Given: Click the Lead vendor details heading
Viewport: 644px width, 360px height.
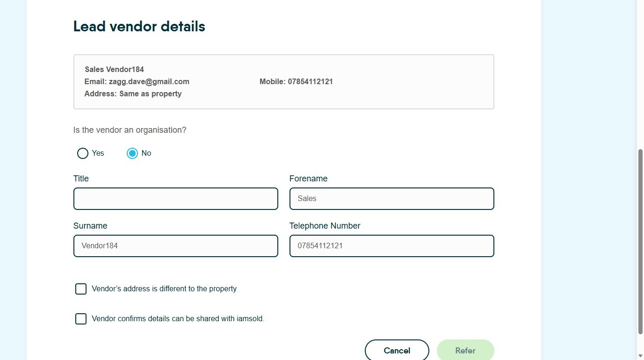Looking at the screenshot, I should point(139,27).
